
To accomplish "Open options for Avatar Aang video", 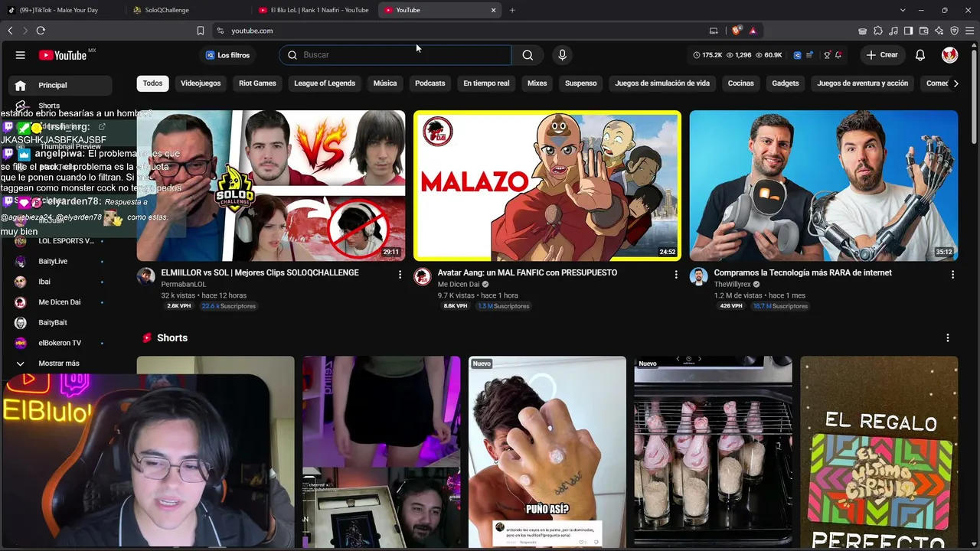I will 676,274.
